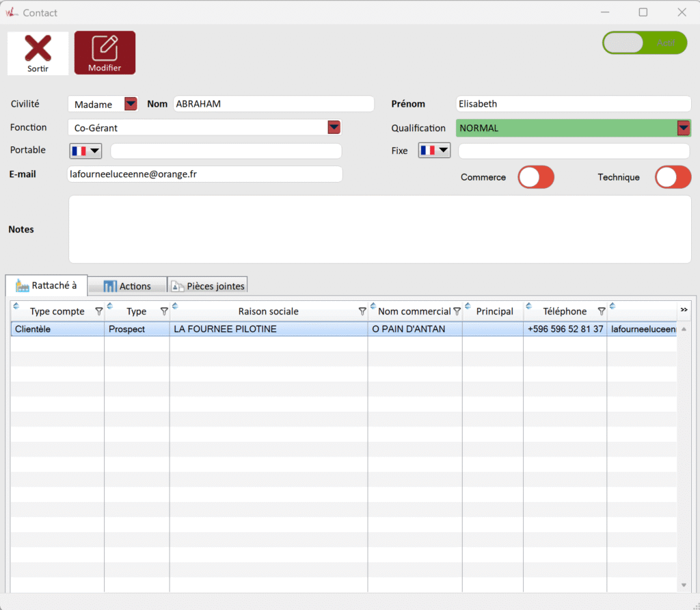Enable the Technique switch
Screen dimensions: 700x610
[673, 177]
